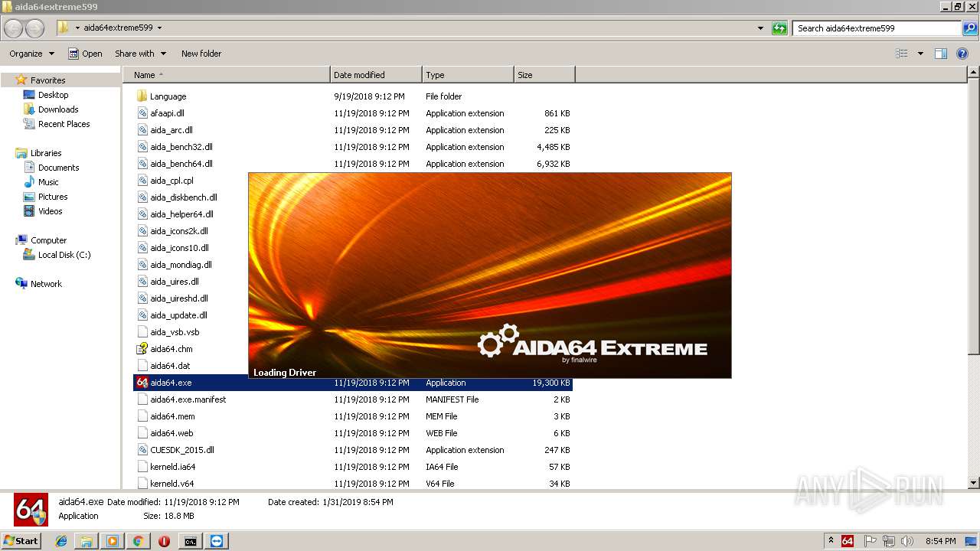This screenshot has width=980, height=551.
Task: Click the file list scroll up arrow
Action: (974, 73)
